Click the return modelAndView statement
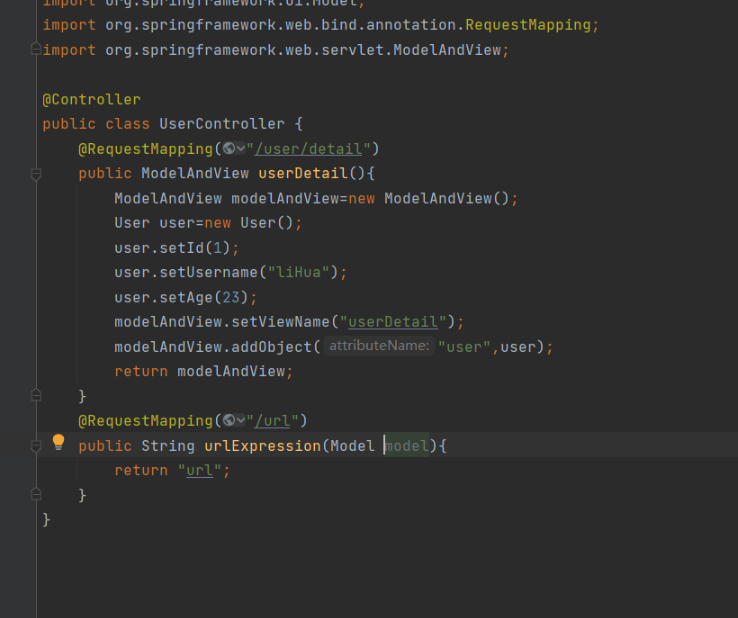This screenshot has width=738, height=618. click(x=204, y=371)
